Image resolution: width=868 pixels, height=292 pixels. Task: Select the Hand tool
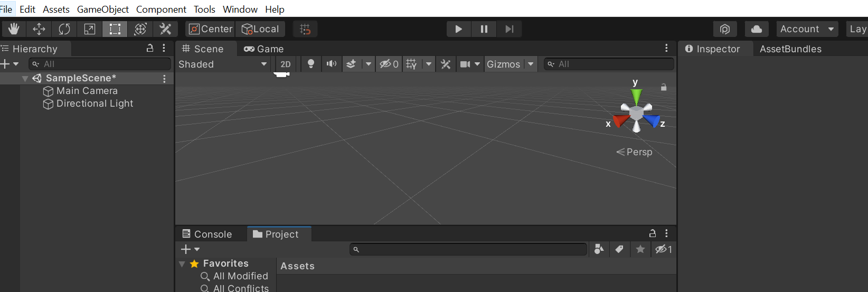tap(13, 29)
